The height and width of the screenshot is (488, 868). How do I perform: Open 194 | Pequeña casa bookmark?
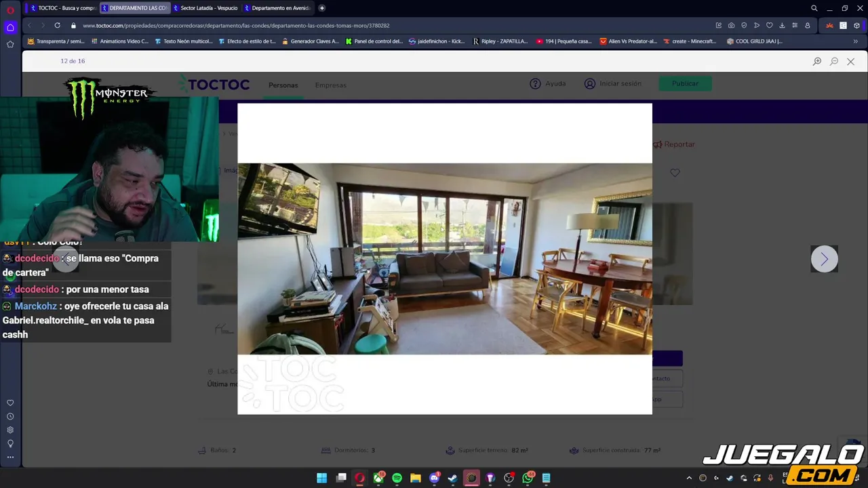pyautogui.click(x=564, y=41)
